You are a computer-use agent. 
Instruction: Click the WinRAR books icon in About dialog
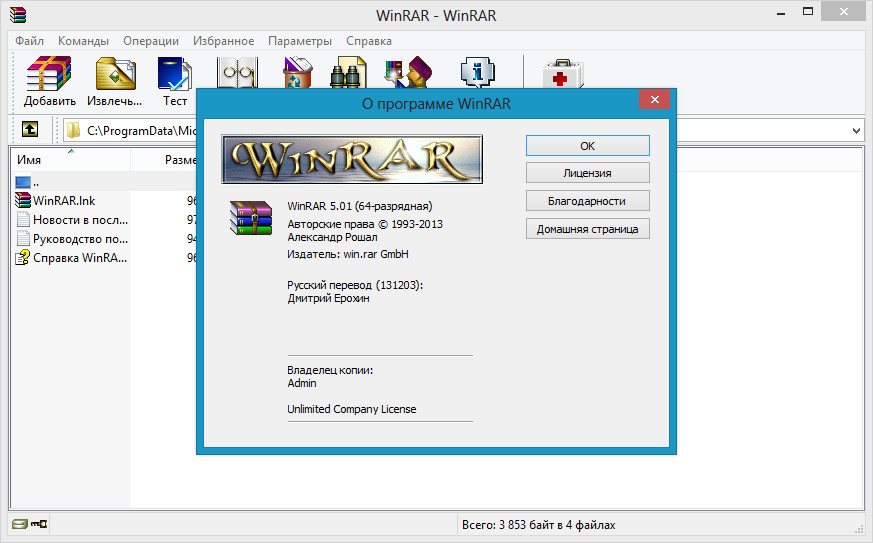pyautogui.click(x=251, y=218)
